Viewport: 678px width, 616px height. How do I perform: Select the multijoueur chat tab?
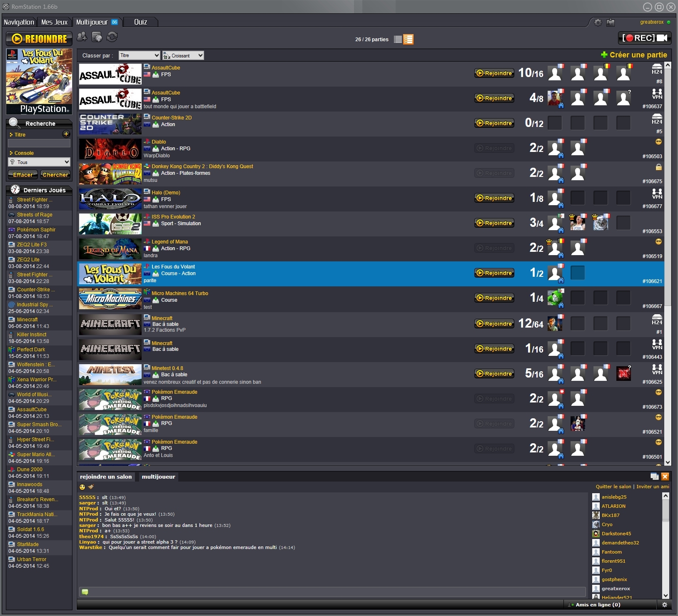158,477
